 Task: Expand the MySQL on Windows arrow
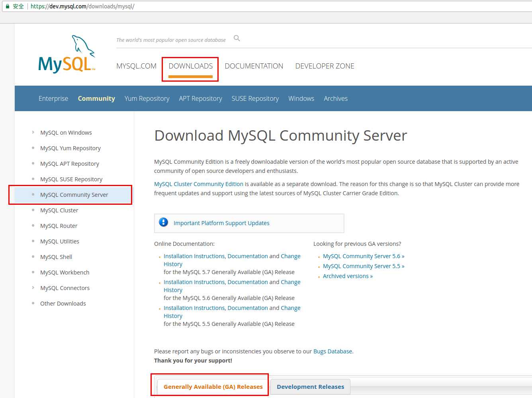[x=33, y=132]
